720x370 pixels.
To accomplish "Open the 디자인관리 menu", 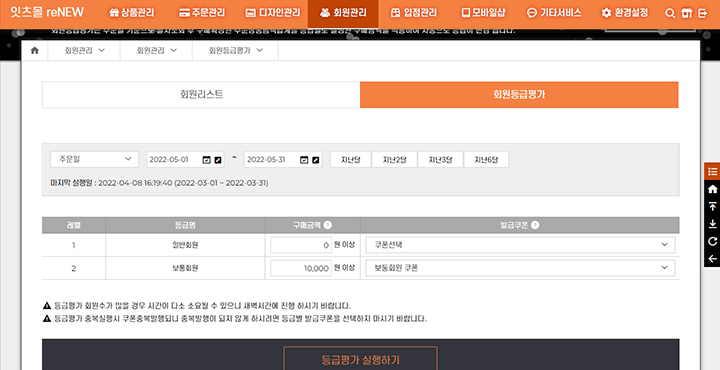I will coord(273,13).
